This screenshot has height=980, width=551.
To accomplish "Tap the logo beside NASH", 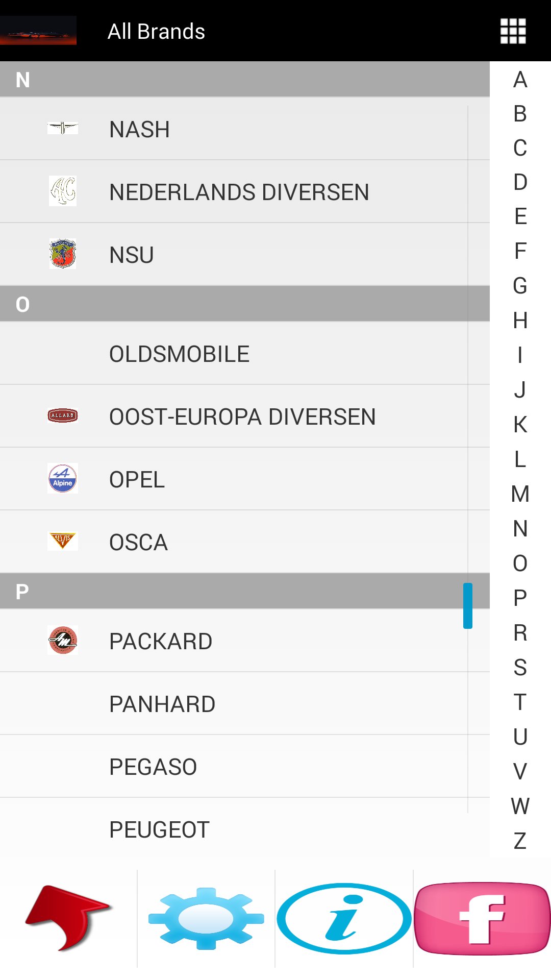I will [x=63, y=128].
